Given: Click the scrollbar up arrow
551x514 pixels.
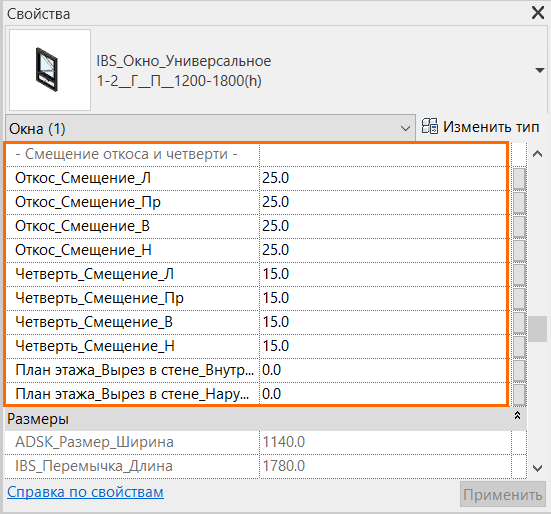Looking at the screenshot, I should point(537,154).
